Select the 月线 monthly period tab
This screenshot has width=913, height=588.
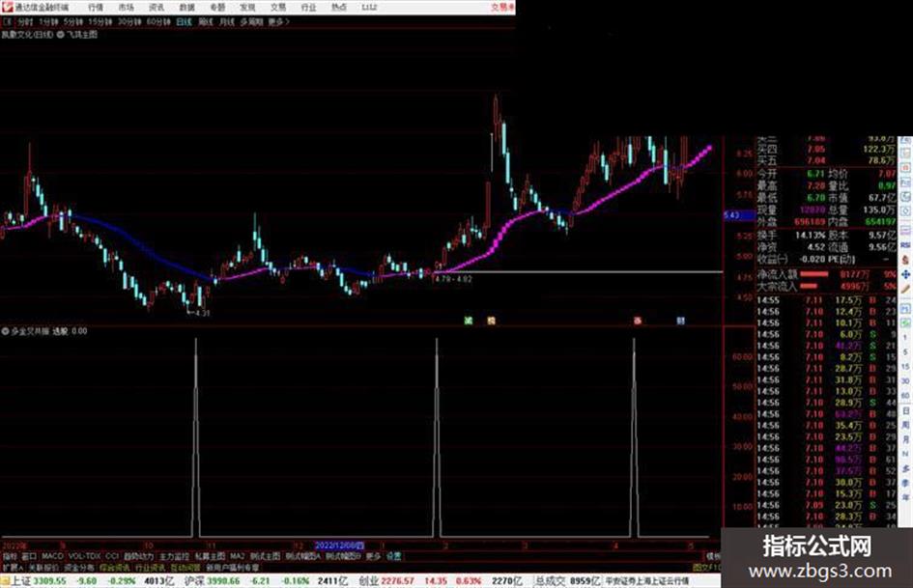click(x=226, y=22)
